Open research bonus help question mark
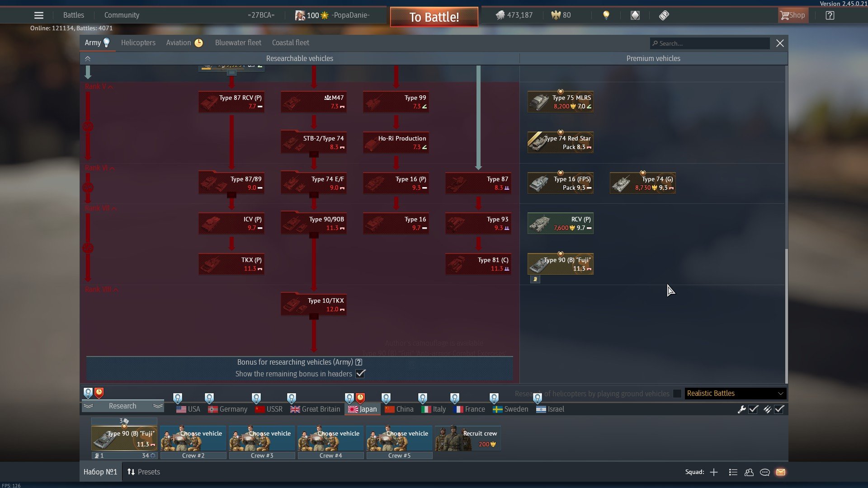The width and height of the screenshot is (868, 488). 359,362
